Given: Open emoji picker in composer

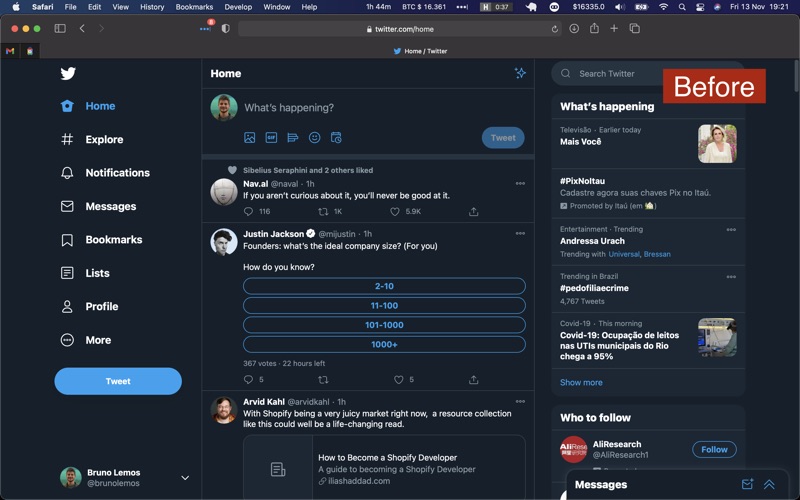Looking at the screenshot, I should coord(314,137).
